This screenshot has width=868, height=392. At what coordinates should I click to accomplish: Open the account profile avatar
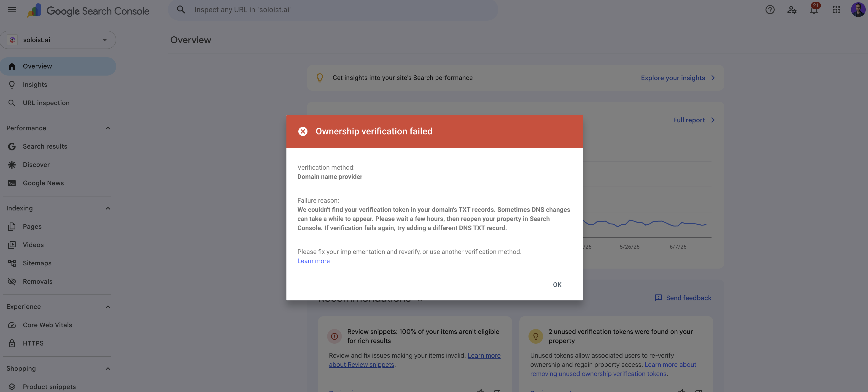pyautogui.click(x=858, y=10)
